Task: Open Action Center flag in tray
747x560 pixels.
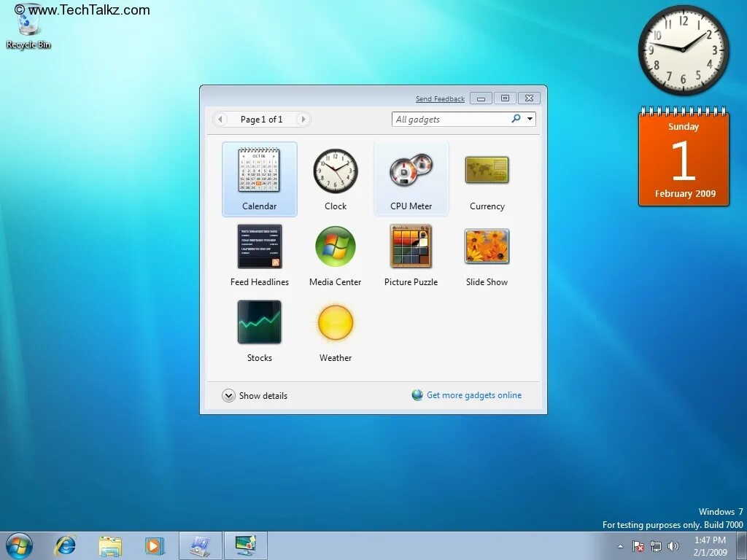Action: (x=638, y=546)
